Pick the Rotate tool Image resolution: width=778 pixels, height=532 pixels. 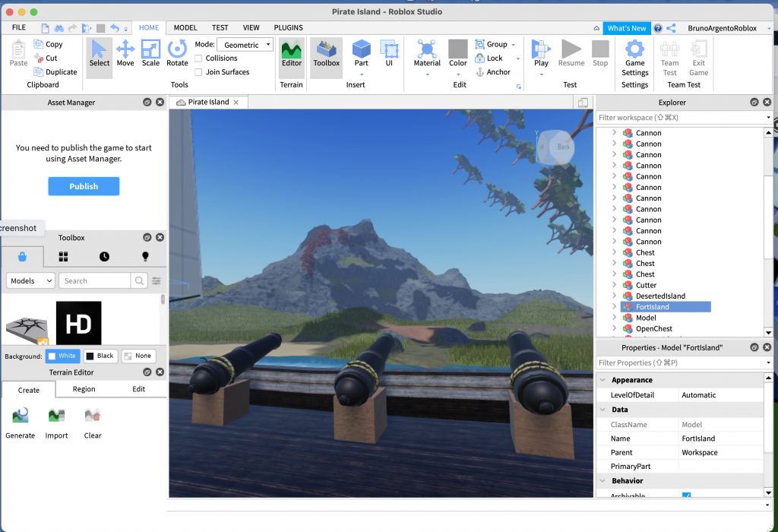pyautogui.click(x=177, y=53)
